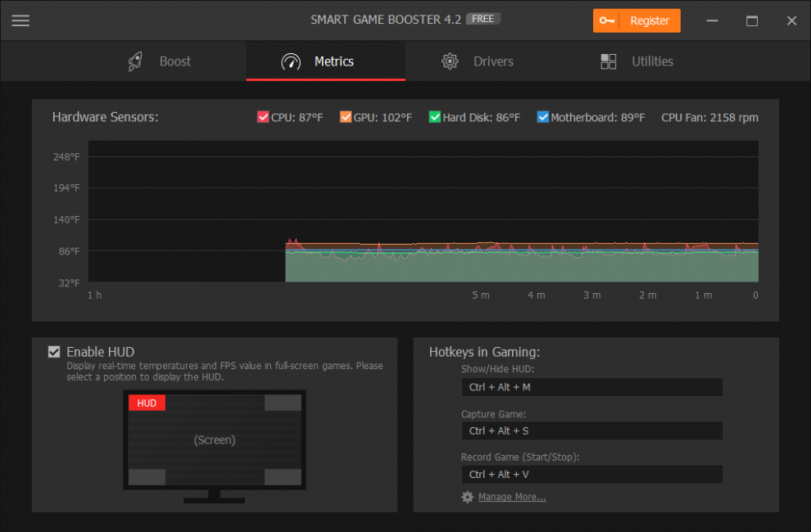Open the hamburger menu icon

20,20
